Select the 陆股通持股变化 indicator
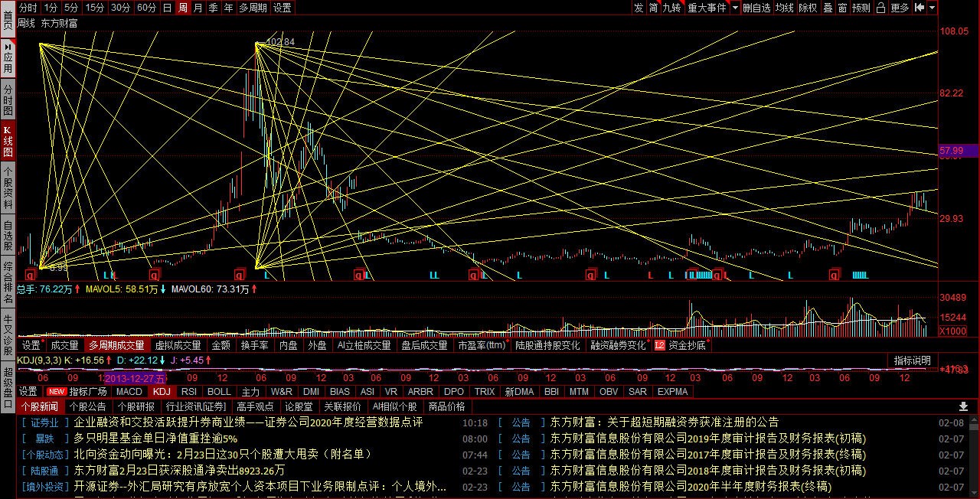Image resolution: width=980 pixels, height=499 pixels. 547,345
